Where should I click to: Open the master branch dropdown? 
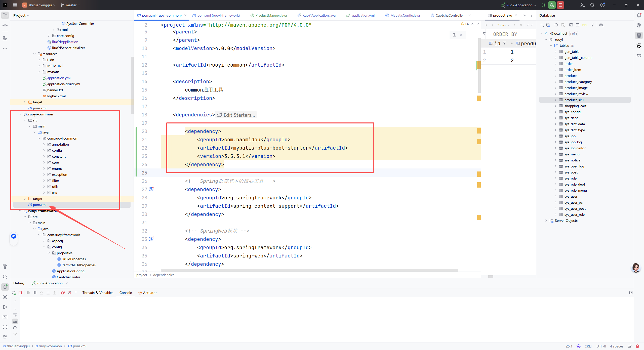(x=71, y=5)
